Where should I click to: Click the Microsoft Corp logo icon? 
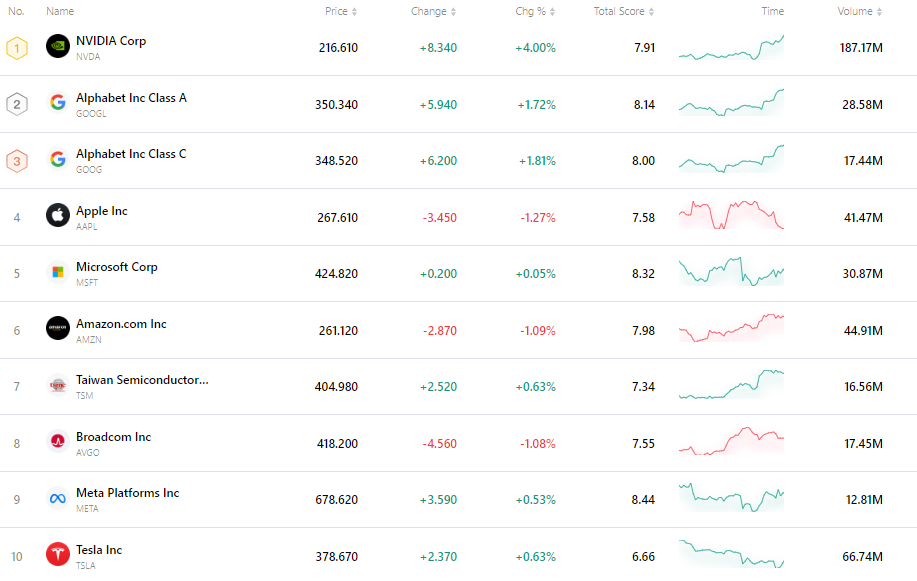[x=57, y=271]
